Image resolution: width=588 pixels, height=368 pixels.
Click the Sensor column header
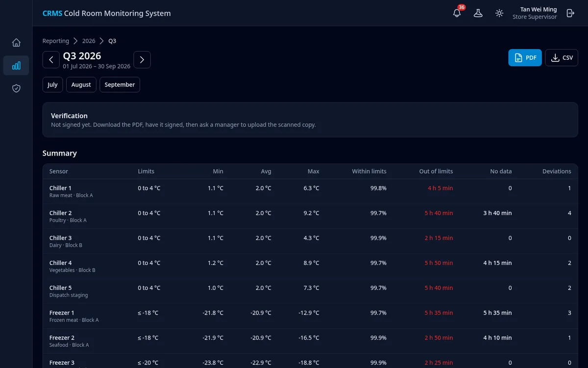(59, 171)
